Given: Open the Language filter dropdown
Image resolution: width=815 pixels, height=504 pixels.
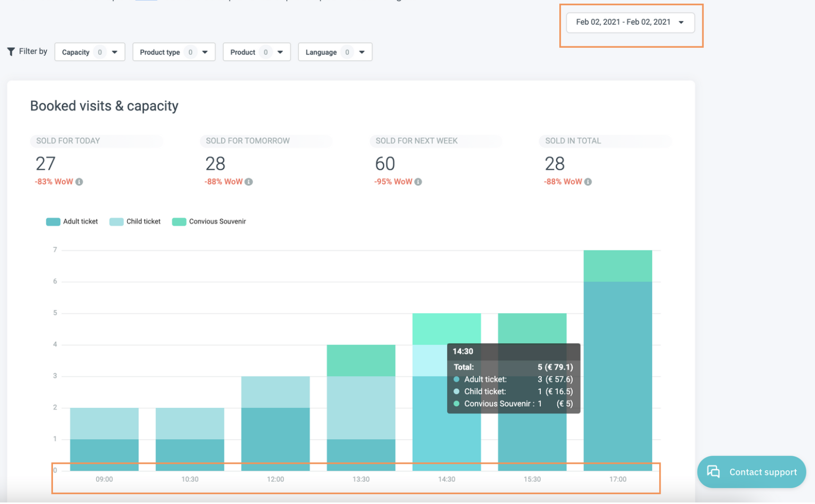Looking at the screenshot, I should click(334, 52).
